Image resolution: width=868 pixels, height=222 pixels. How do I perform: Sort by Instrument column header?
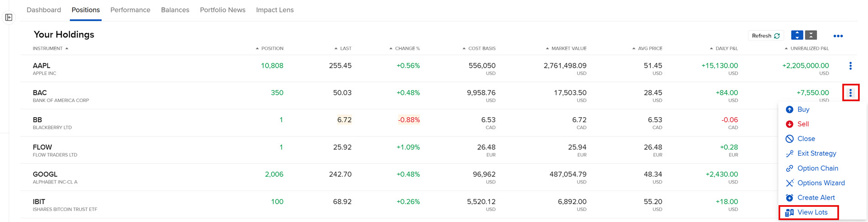[x=48, y=49]
